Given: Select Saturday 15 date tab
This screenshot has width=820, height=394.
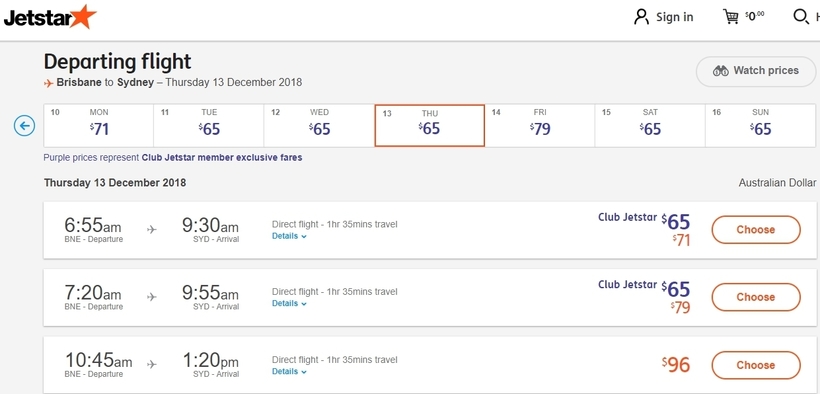Looking at the screenshot, I should (650, 126).
